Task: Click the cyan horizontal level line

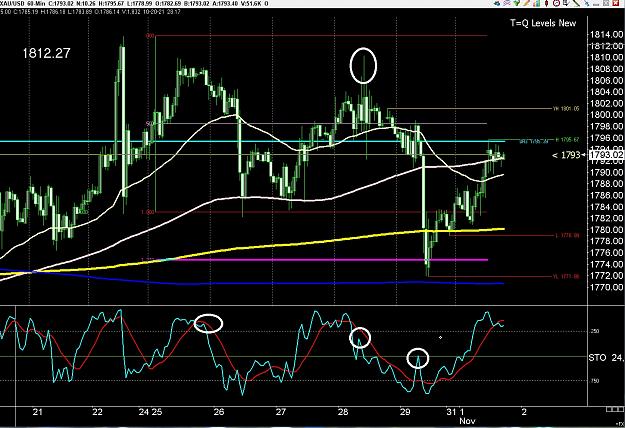Action: click(251, 141)
